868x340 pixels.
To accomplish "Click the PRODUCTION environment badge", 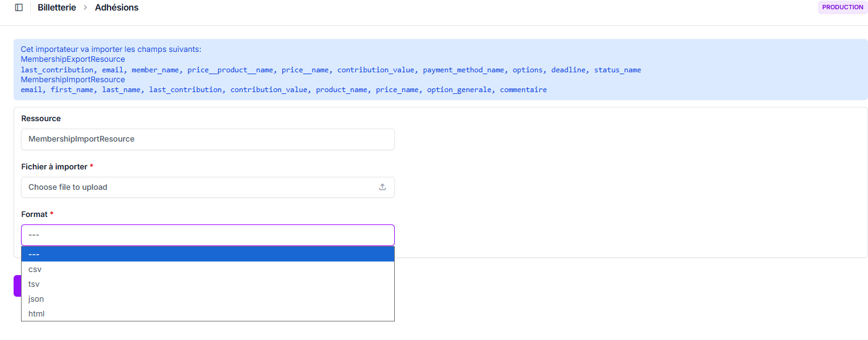I will (842, 7).
